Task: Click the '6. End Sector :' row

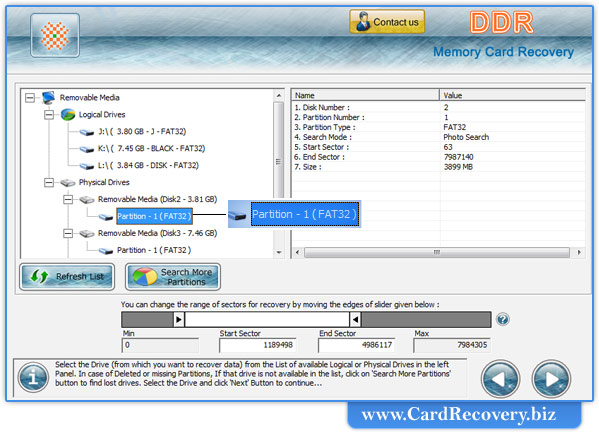Action: point(439,157)
